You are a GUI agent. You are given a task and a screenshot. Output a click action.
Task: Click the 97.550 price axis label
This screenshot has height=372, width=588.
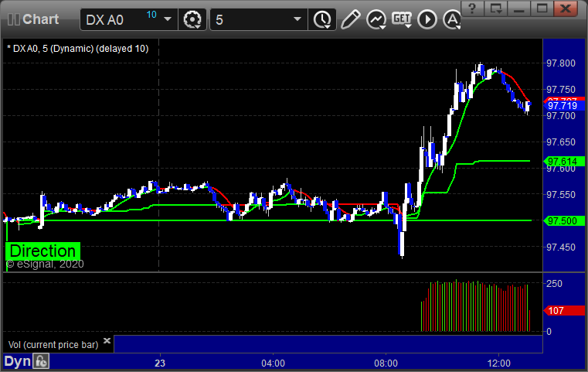coord(561,194)
